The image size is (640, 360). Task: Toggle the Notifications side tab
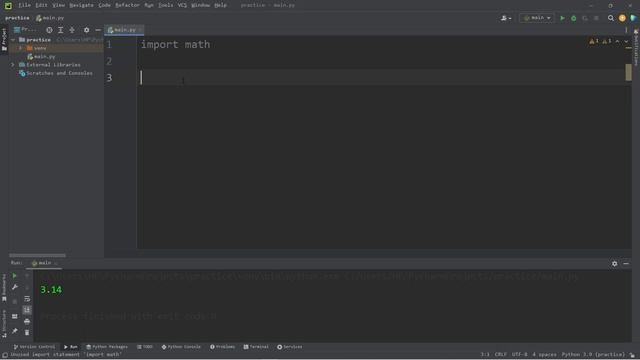[636, 47]
